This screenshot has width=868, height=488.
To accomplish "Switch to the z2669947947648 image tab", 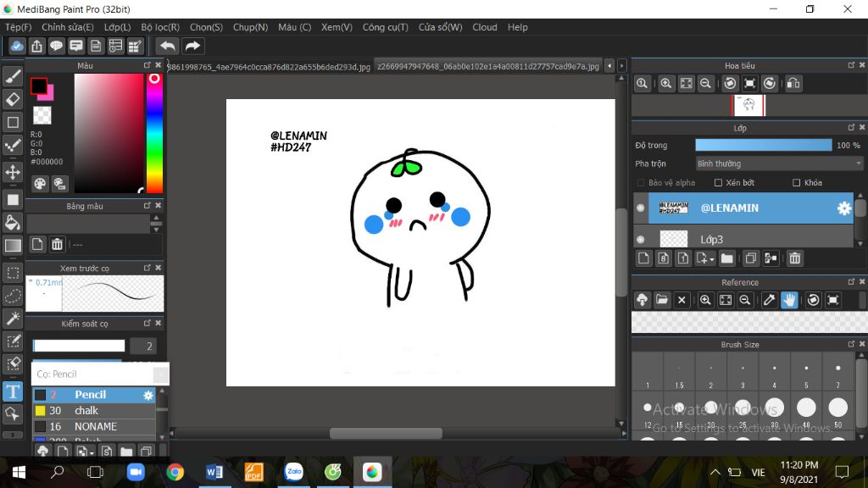I will tap(488, 66).
